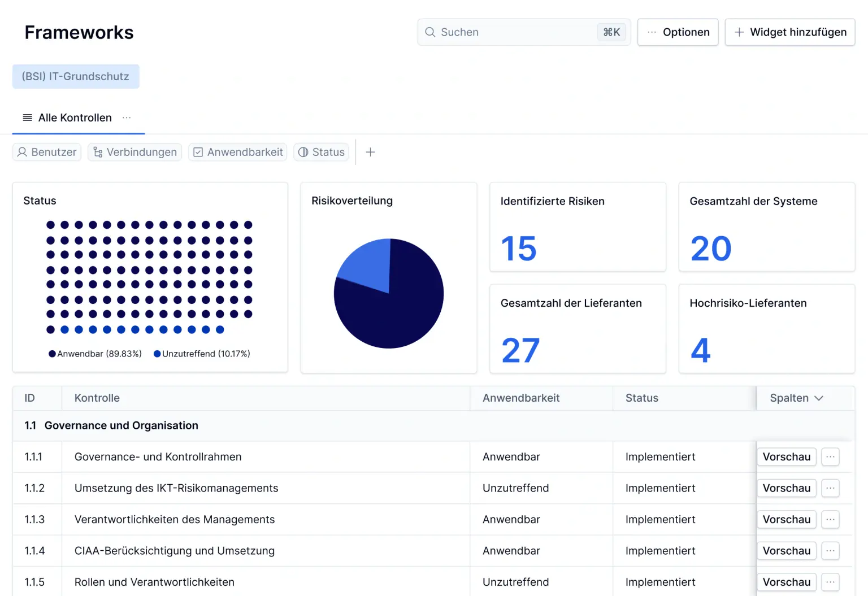Switch to the Alle Kontrollen tab
Viewport: 868px width, 596px height.
(75, 118)
